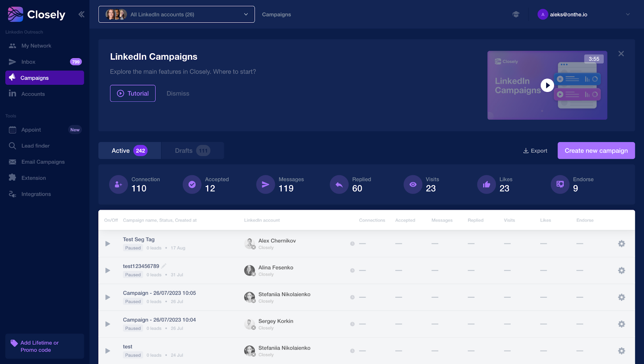Screen dimensions: 644x364
Task: Open settings gear for Test Seg Tag
Action: point(621,244)
